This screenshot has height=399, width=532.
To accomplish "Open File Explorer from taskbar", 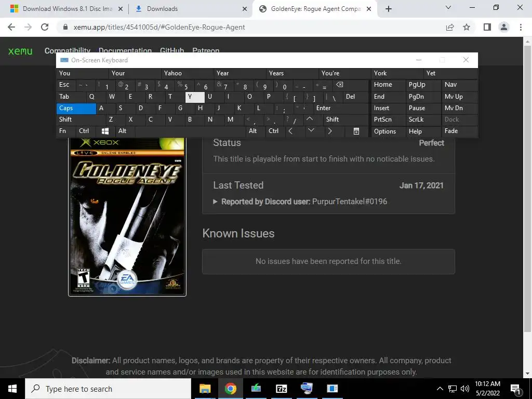I will pos(205,389).
